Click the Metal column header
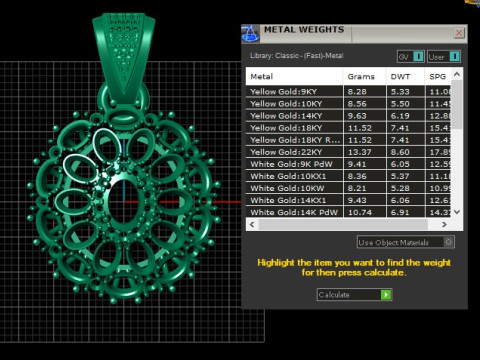Screen dimensions: 480x360 (294, 77)
